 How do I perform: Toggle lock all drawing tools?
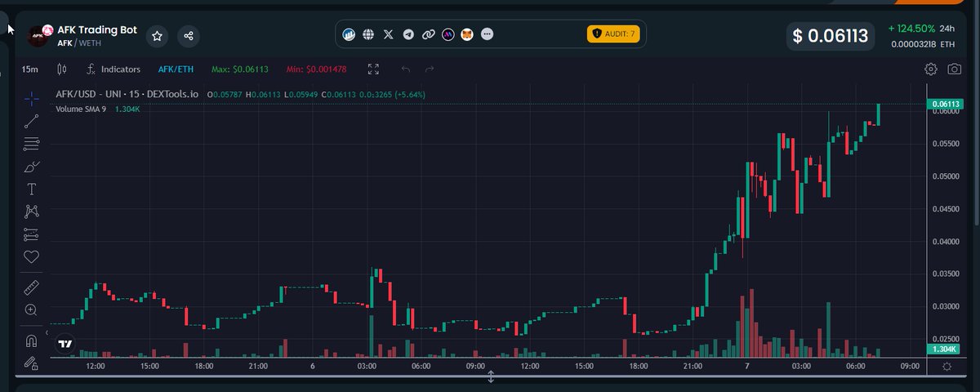tap(32, 362)
